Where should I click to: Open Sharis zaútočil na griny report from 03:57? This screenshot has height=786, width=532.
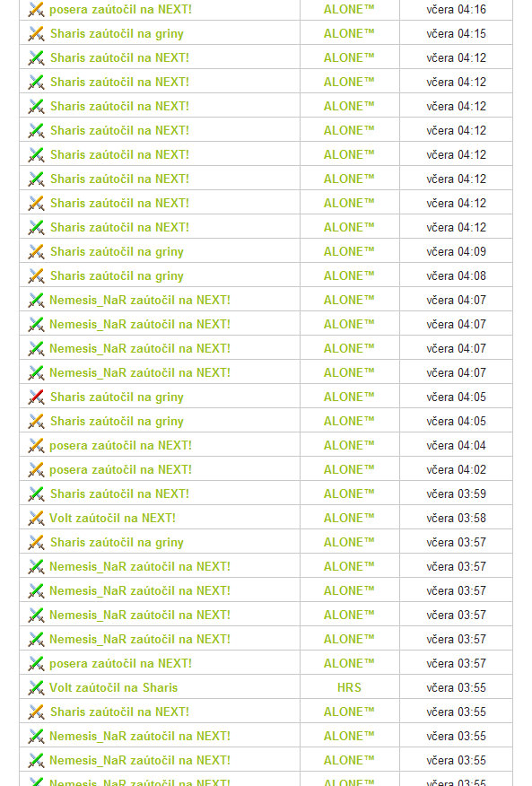(117, 542)
